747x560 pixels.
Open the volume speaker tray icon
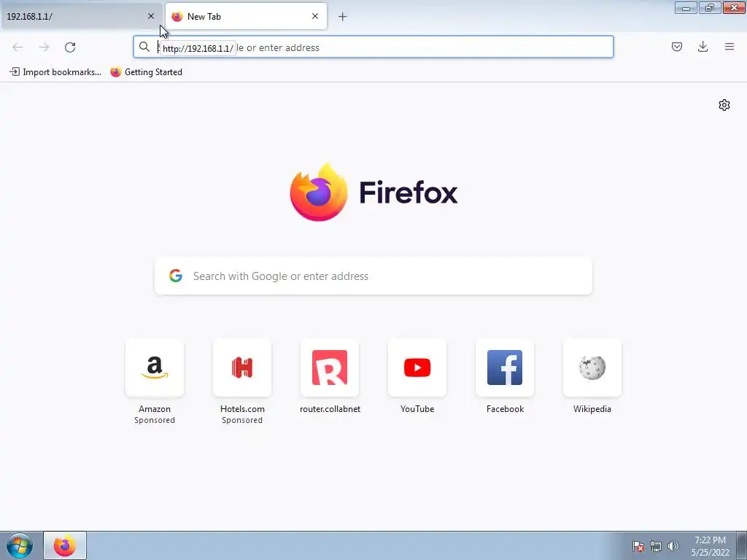tap(673, 546)
